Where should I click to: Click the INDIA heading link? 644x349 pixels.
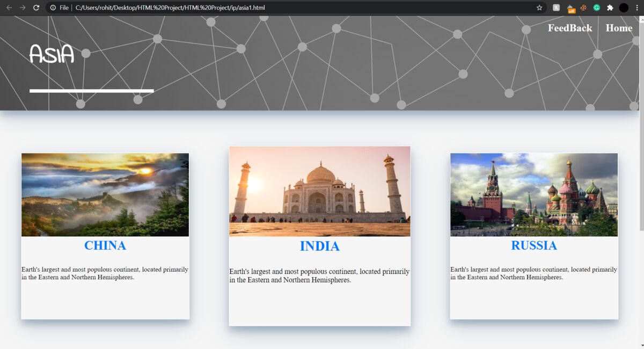(x=320, y=246)
